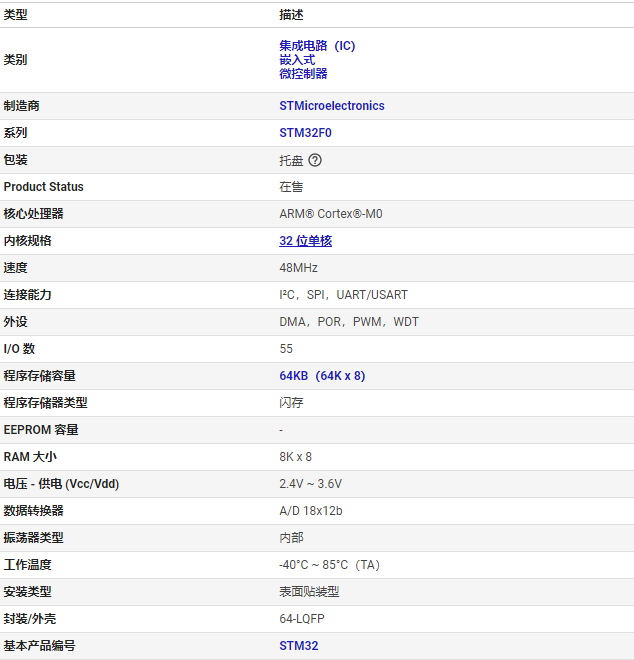This screenshot has width=634, height=660.
Task: Select the 核心处理器 row label
Action: point(34,214)
